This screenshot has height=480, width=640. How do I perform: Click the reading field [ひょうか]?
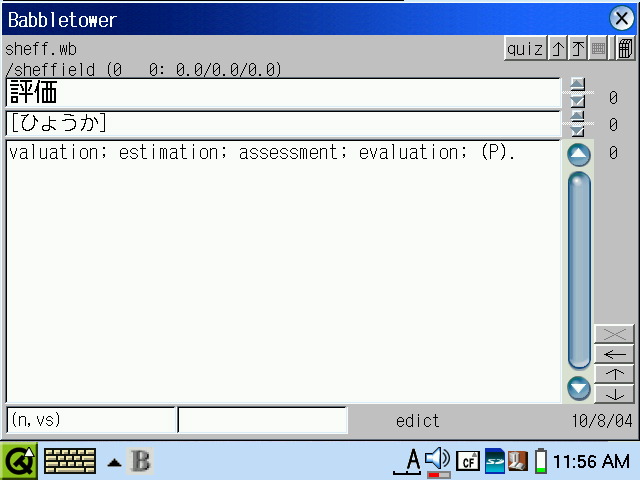coord(283,123)
